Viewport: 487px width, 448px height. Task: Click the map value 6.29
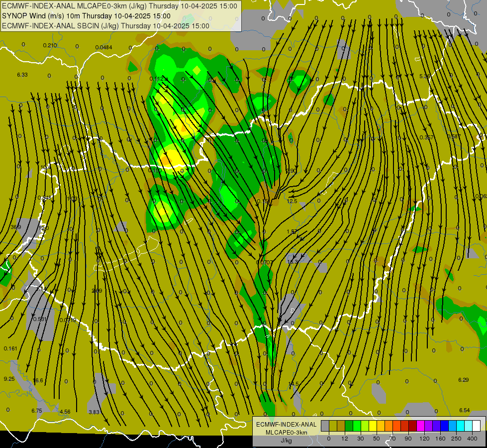coord(464,380)
